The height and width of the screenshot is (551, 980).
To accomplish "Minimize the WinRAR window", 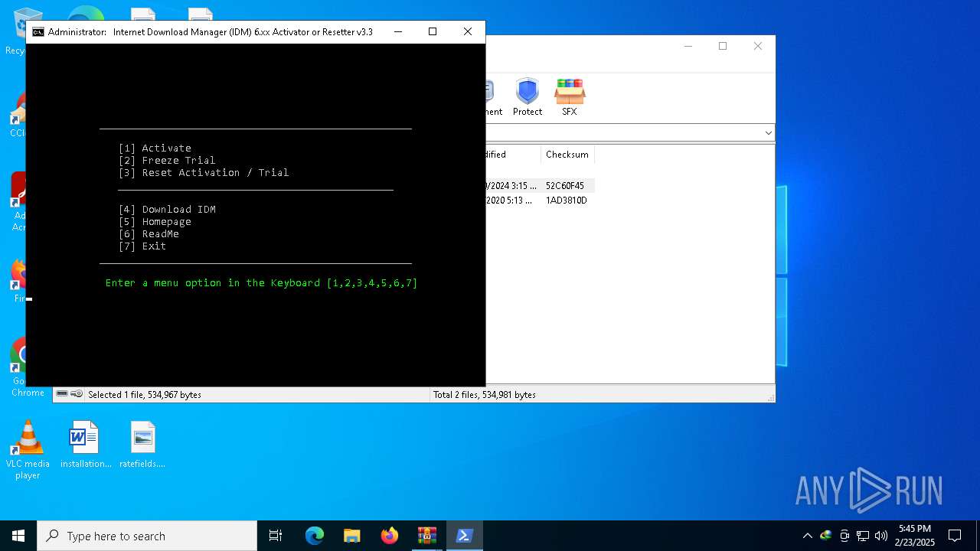I will [688, 46].
